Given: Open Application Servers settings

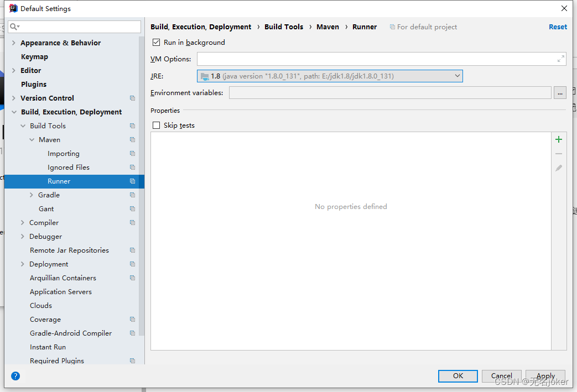Looking at the screenshot, I should pos(61,291).
